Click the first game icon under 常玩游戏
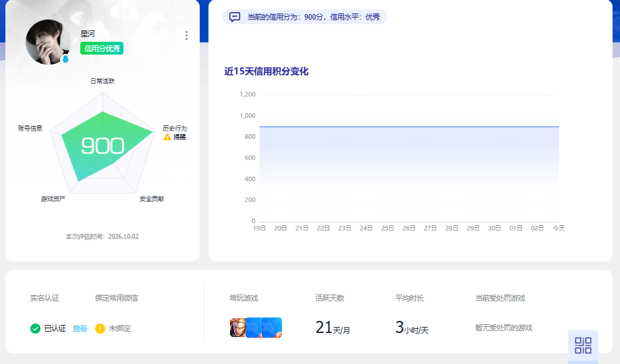Viewport: 620px width, 364px height. coord(237,328)
